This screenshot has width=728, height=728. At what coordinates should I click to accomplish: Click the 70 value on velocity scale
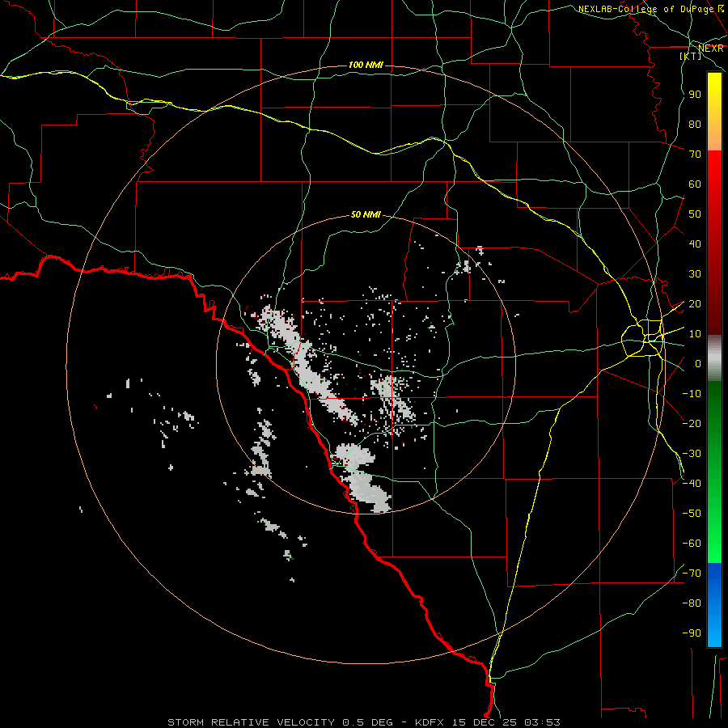click(x=695, y=154)
